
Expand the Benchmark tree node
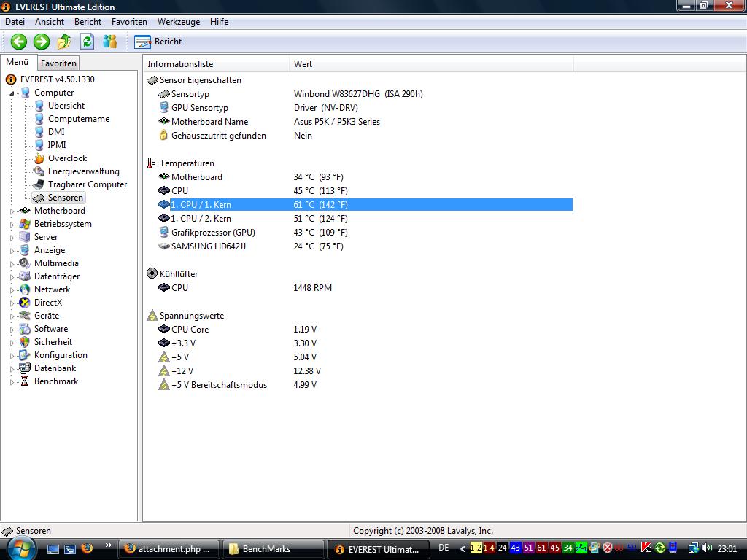tap(12, 382)
